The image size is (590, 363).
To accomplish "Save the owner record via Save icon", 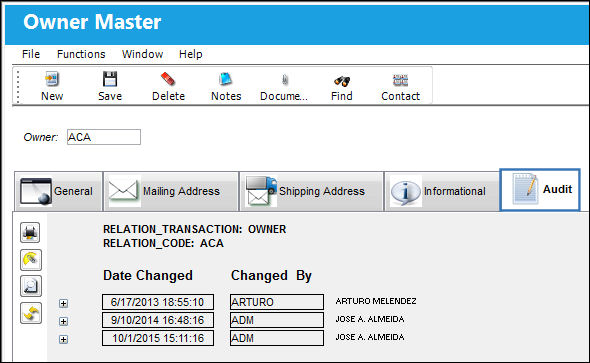I will [110, 87].
